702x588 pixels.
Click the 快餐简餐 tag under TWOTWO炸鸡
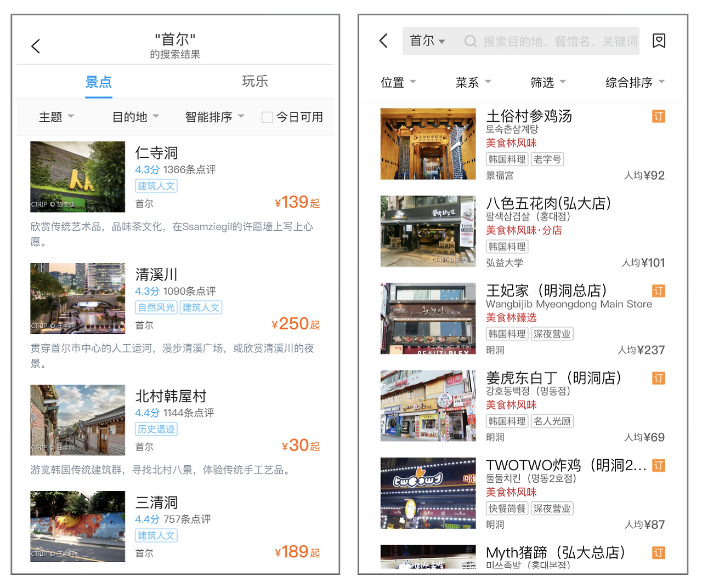coord(507,509)
